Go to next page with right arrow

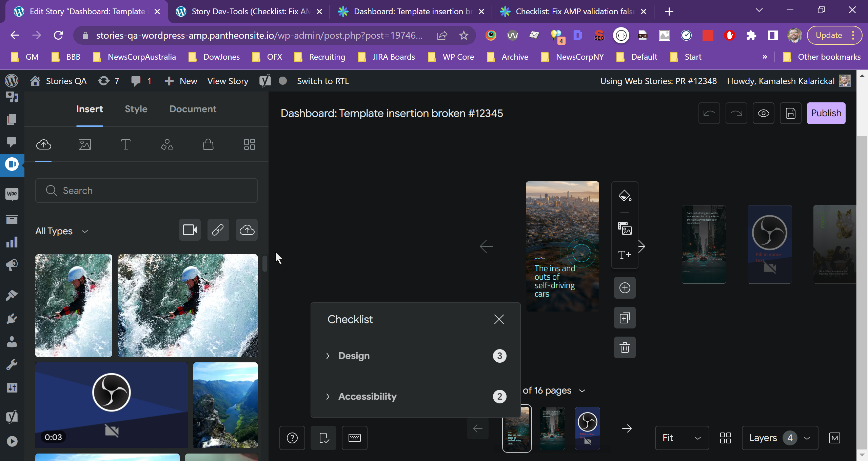point(641,246)
